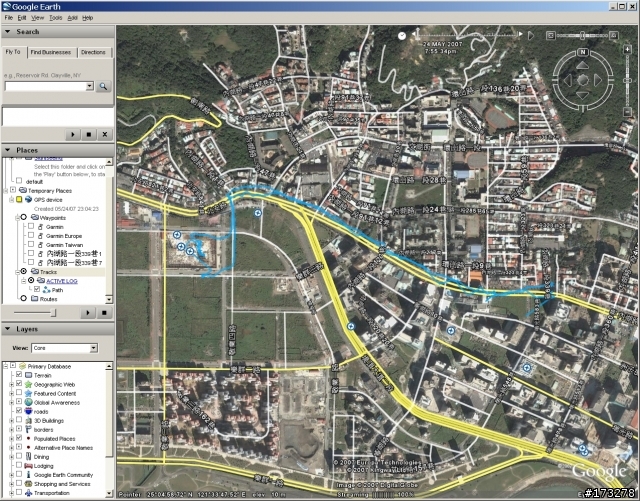Disable the roads layer checkbox
Screen dimensions: 640x501
click(x=19, y=410)
